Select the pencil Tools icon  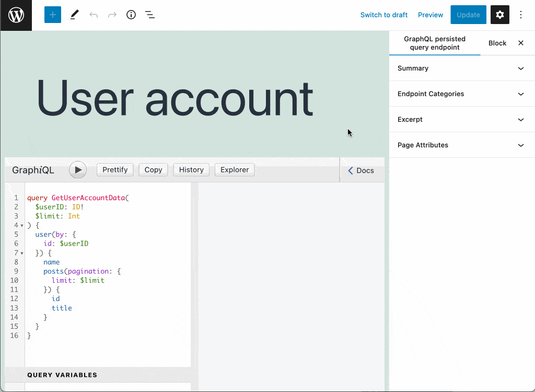pyautogui.click(x=74, y=15)
